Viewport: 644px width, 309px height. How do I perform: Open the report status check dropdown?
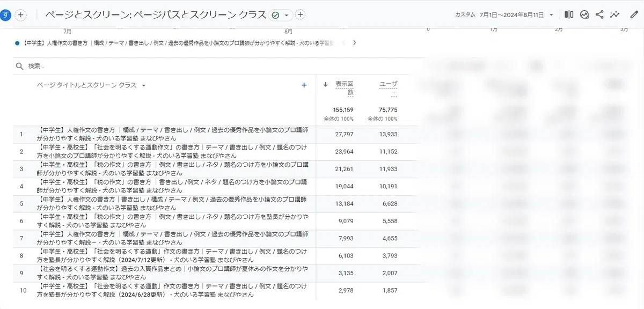point(281,15)
